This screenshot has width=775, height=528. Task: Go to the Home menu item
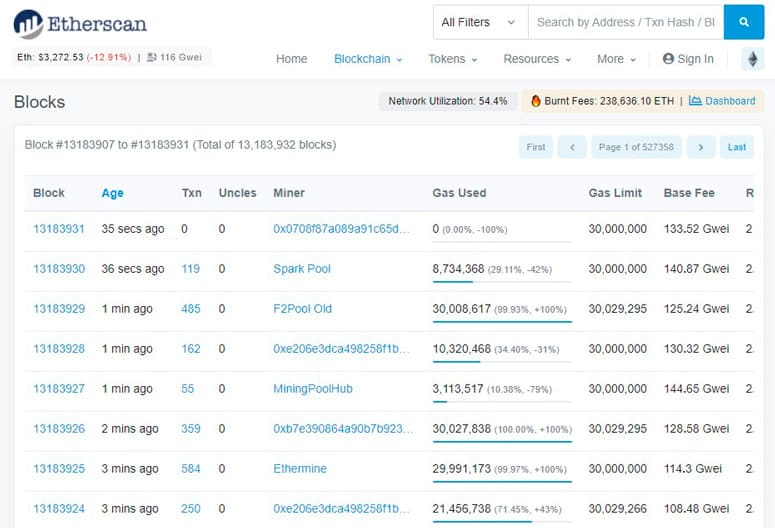pos(292,59)
